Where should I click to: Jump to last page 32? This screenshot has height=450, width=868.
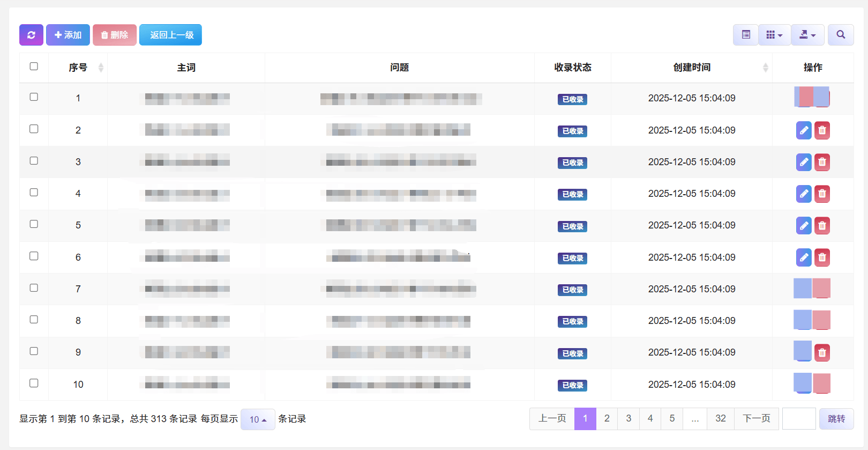click(x=720, y=418)
